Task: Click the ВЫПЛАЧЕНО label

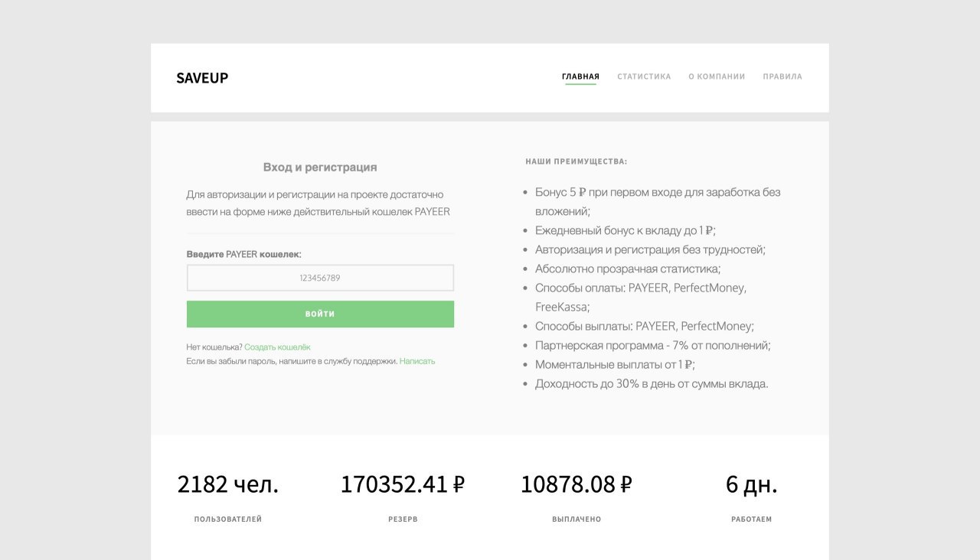Action: tap(576, 519)
